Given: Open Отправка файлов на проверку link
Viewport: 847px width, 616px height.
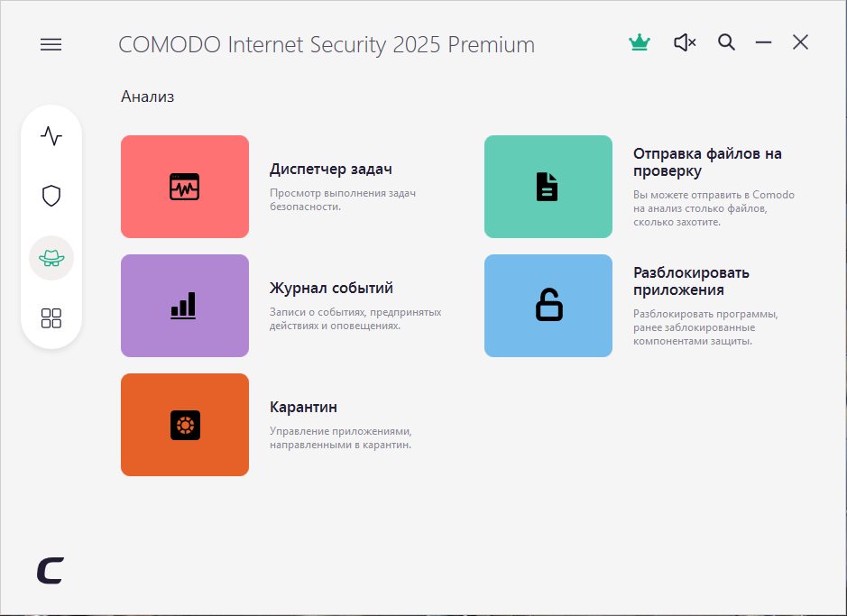Looking at the screenshot, I should [707, 162].
